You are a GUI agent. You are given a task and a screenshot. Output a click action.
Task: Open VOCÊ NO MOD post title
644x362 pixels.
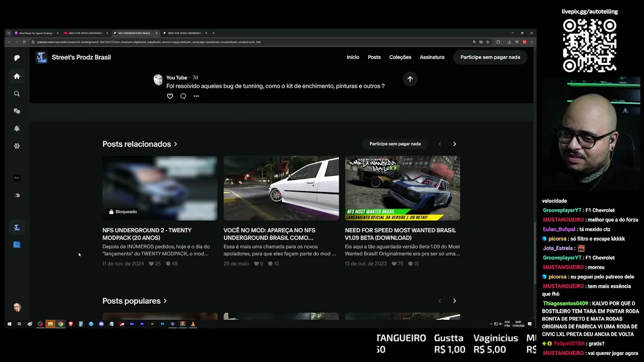pyautogui.click(x=270, y=234)
